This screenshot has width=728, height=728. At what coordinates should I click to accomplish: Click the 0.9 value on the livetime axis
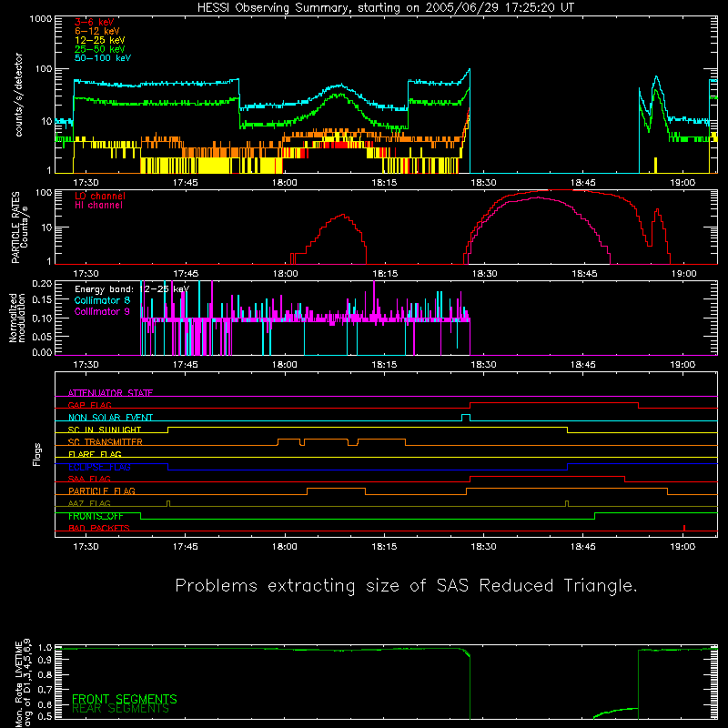45,659
